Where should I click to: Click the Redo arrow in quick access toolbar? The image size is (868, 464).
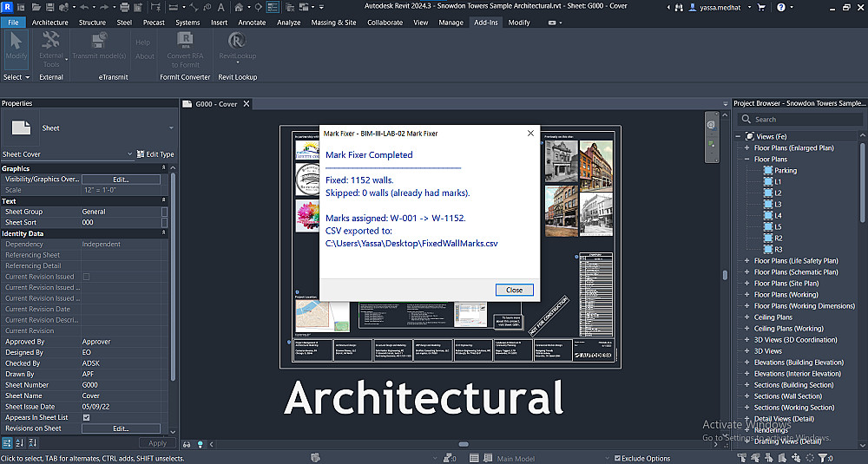pos(103,7)
